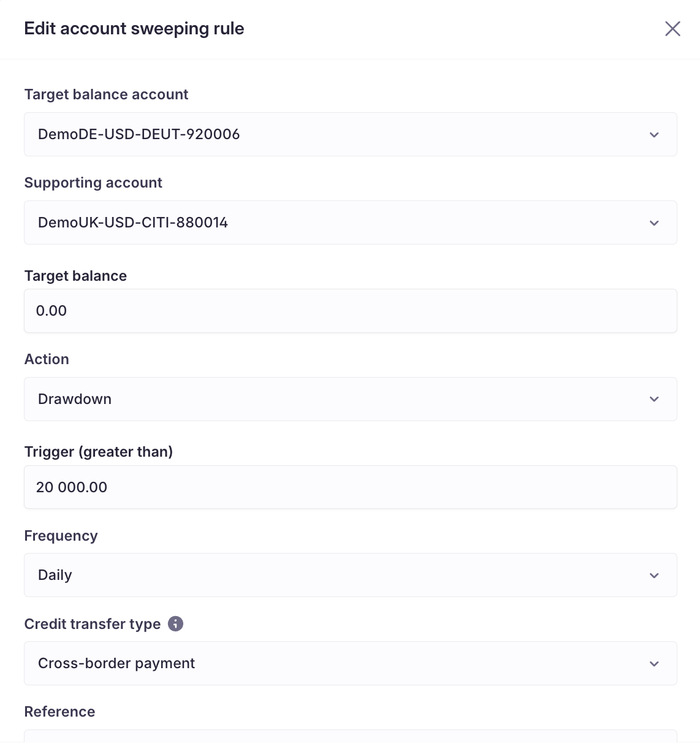
Task: Click the Supporting account label
Action: click(93, 183)
